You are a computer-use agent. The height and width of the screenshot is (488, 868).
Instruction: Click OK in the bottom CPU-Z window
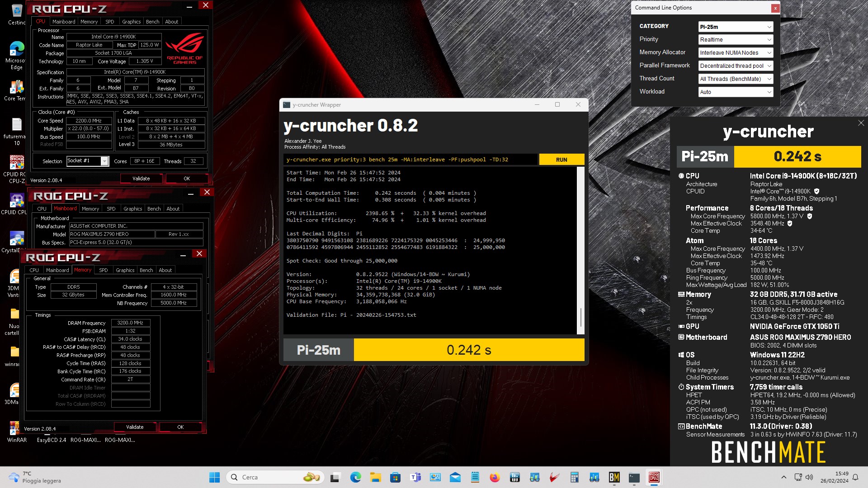pyautogui.click(x=180, y=427)
